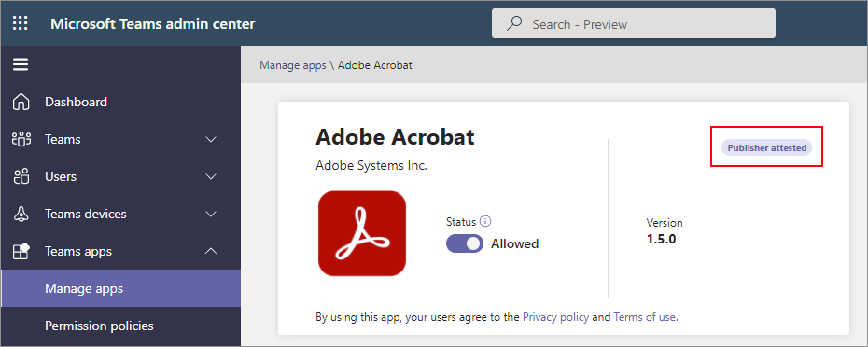Click the Microsoft Teams admin center title

tap(153, 24)
